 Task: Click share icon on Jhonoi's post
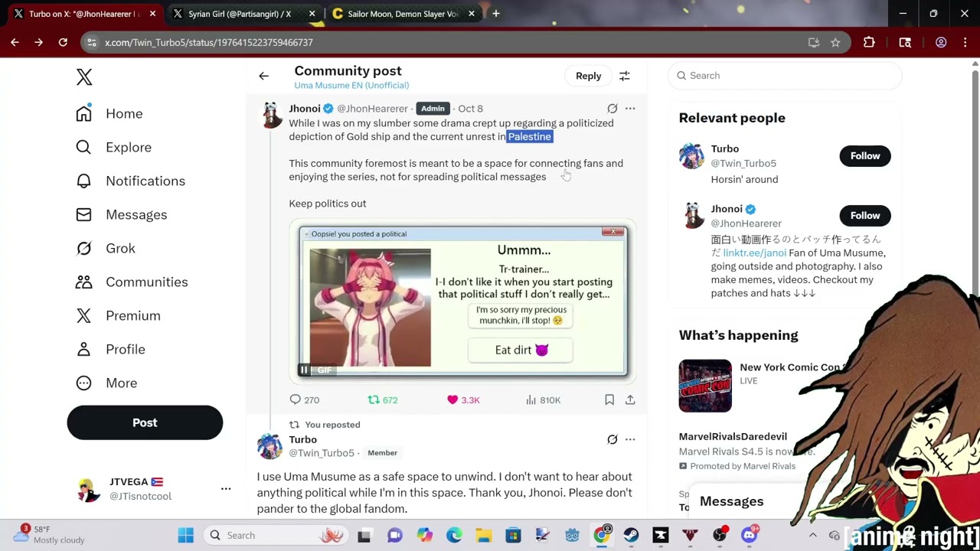(x=630, y=399)
